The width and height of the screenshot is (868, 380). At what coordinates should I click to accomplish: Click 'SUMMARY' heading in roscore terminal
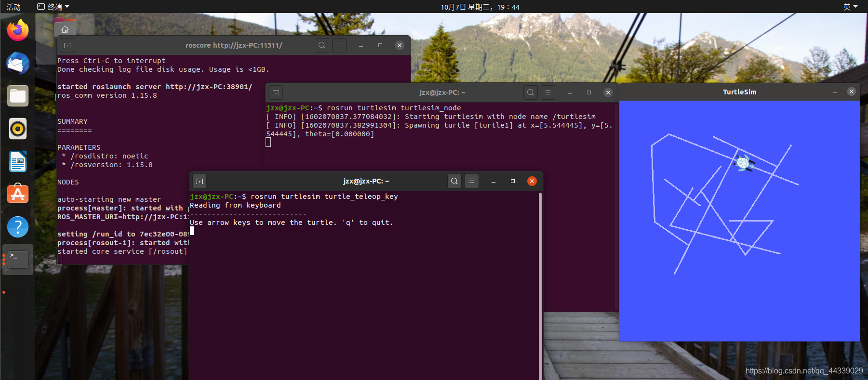pos(72,121)
